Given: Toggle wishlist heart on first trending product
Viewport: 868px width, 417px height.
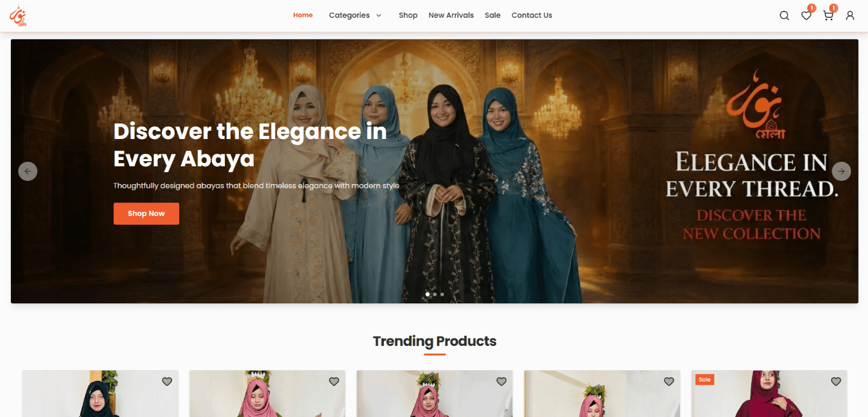Looking at the screenshot, I should coord(167,381).
